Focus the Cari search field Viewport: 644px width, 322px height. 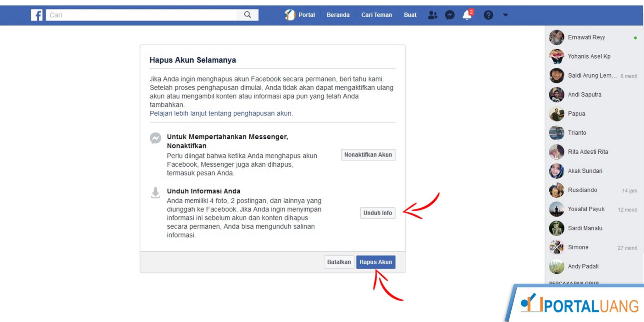point(142,15)
